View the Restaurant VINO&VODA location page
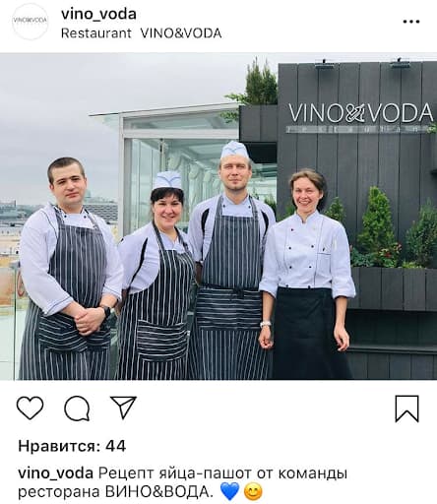The height and width of the screenshot is (504, 437). [x=142, y=33]
